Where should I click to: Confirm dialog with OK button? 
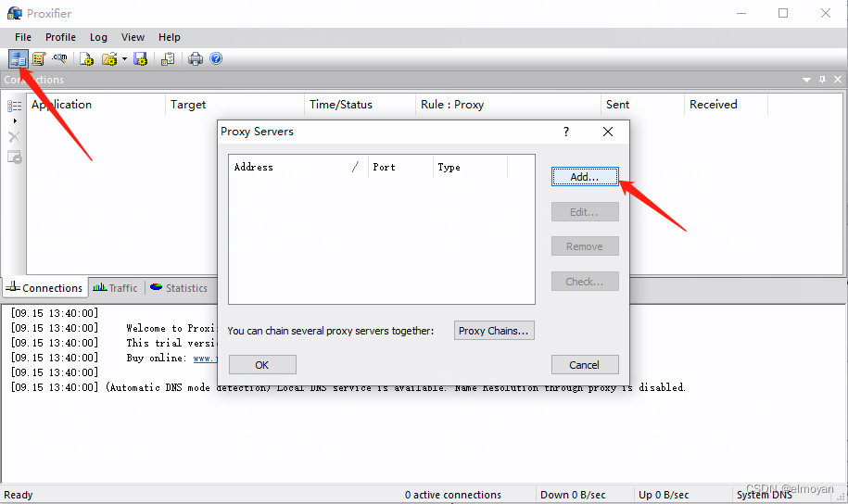(x=262, y=364)
